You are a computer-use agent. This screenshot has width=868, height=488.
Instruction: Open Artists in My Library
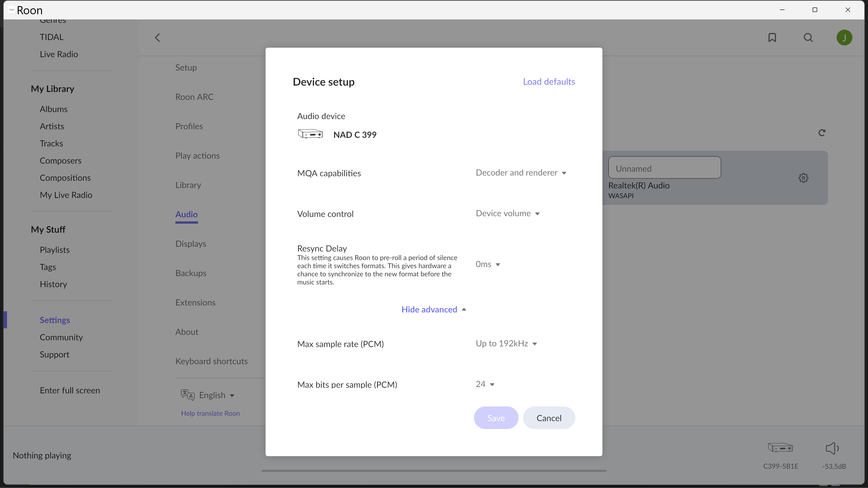[52, 126]
